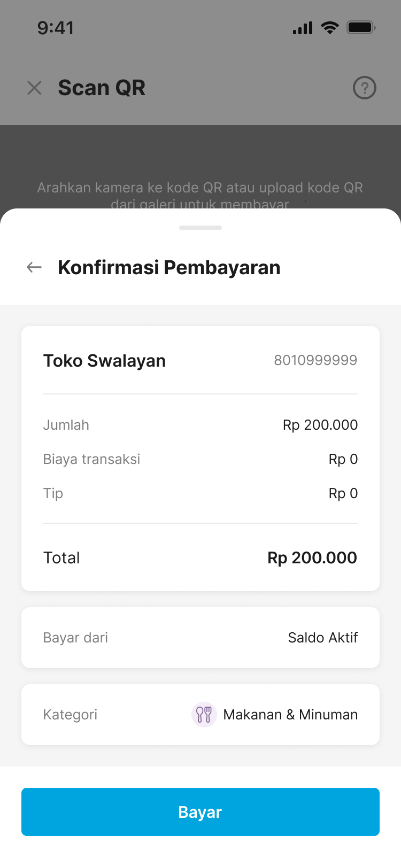This screenshot has height=868, width=401.
Task: Tap the Wi-Fi status icon
Action: (x=330, y=28)
